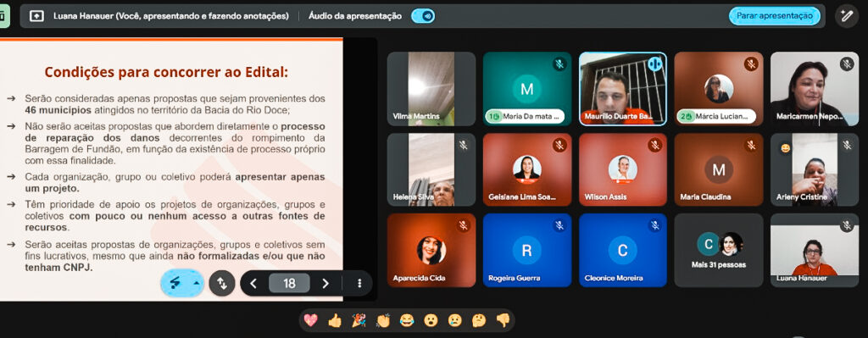Send the thumbs down reaction
868x338 pixels.
(503, 320)
